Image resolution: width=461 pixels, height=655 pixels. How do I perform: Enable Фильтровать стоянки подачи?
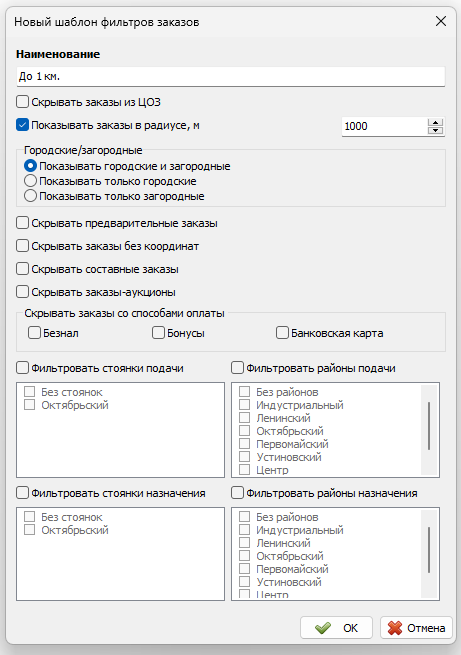tap(23, 368)
